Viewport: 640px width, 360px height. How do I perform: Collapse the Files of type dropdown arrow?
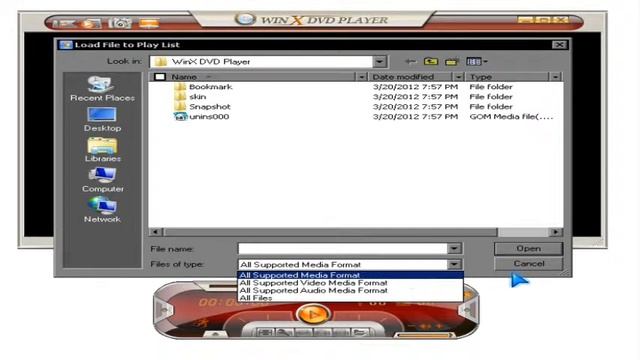pyautogui.click(x=454, y=264)
